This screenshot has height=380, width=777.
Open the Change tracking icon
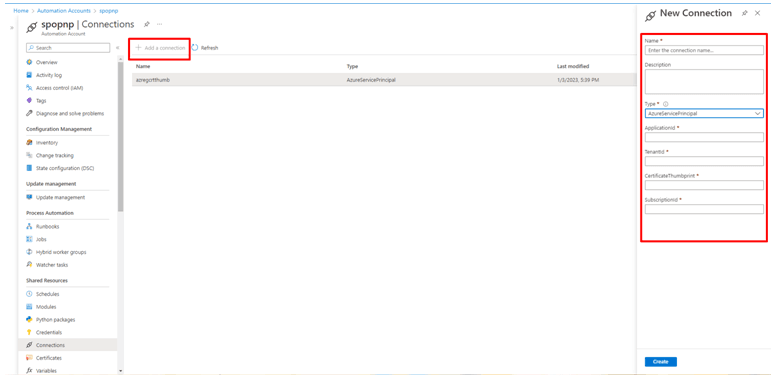(29, 156)
